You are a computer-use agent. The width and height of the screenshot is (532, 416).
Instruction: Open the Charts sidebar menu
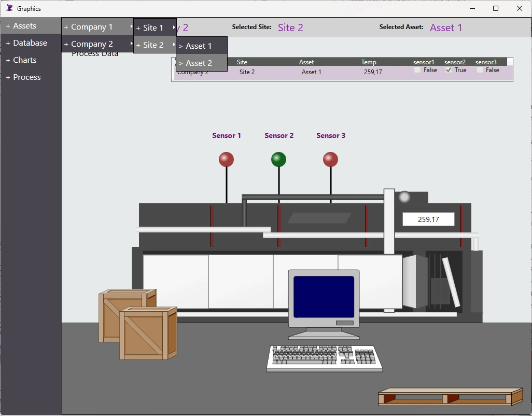[31, 60]
